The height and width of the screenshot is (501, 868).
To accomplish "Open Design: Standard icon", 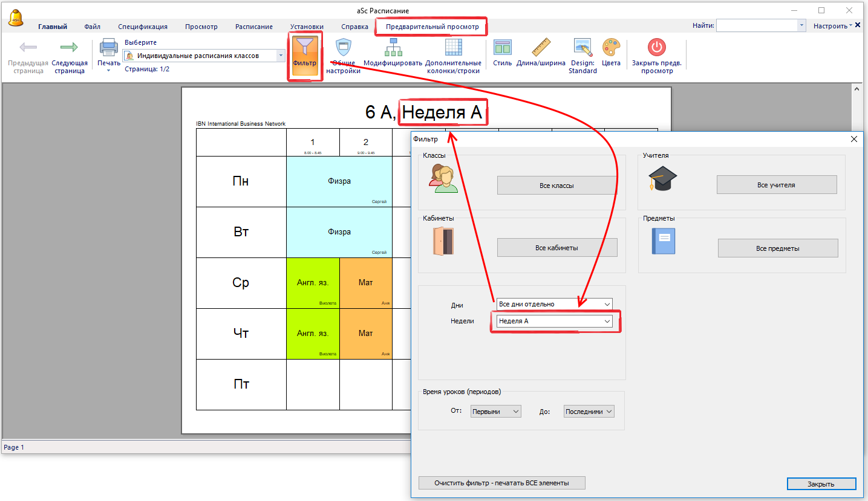I will pos(582,48).
